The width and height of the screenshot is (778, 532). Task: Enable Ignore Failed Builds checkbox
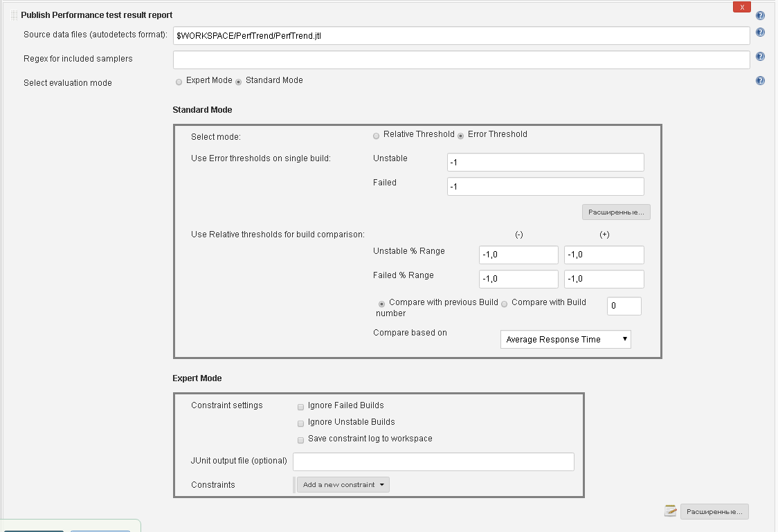pyautogui.click(x=300, y=407)
